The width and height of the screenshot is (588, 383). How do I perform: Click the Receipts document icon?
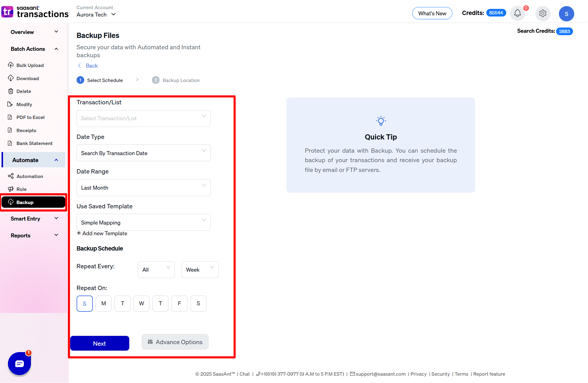(x=10, y=130)
